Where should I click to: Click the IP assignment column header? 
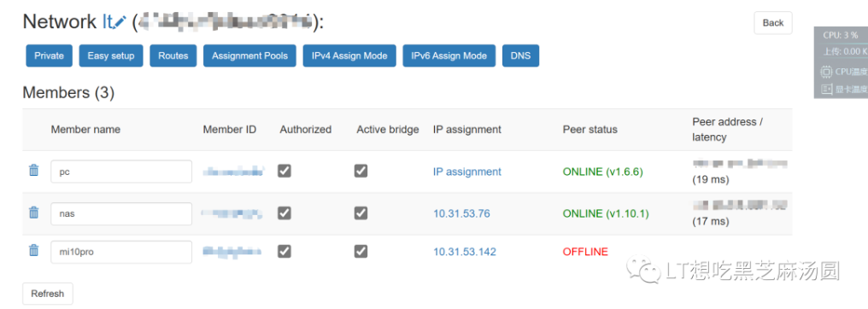pyautogui.click(x=467, y=130)
